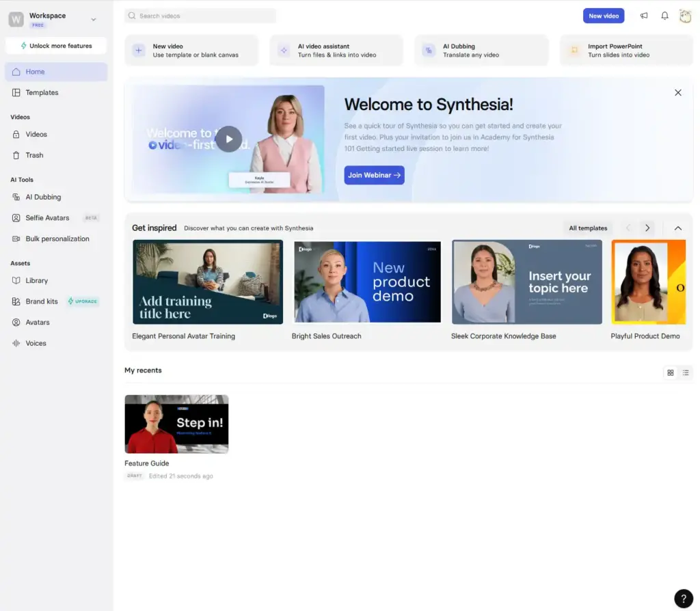Switch My recents to list view

pos(686,372)
